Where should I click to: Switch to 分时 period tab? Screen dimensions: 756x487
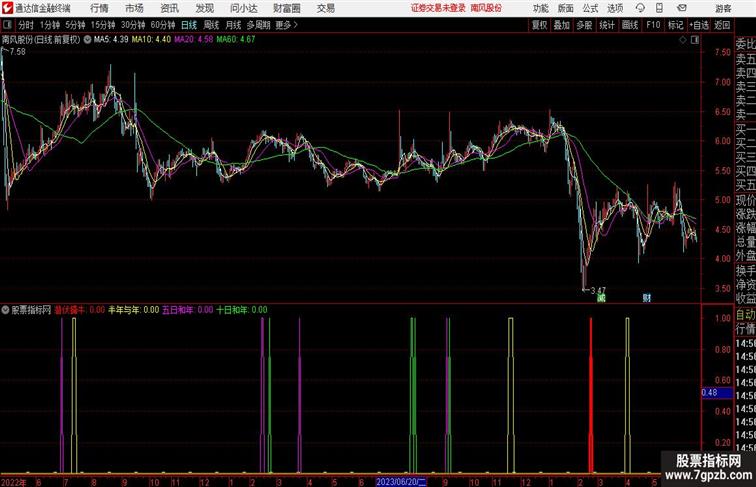pyautogui.click(x=26, y=25)
